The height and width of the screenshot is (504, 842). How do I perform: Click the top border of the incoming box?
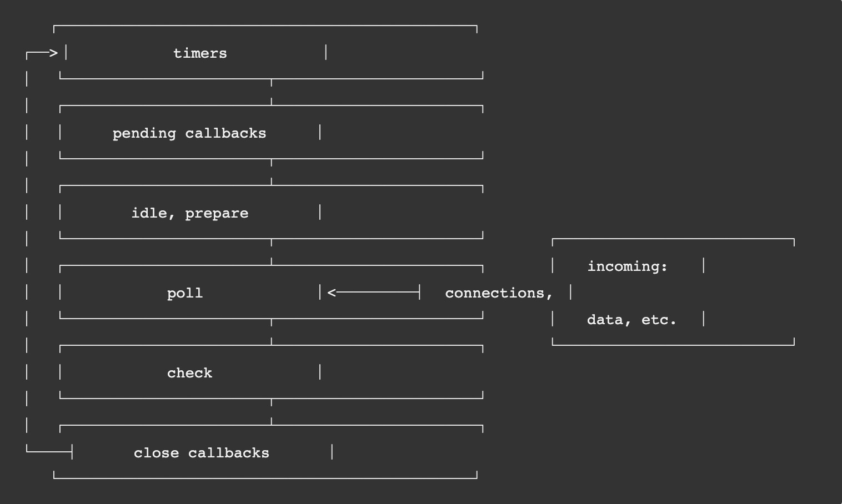coord(673,239)
